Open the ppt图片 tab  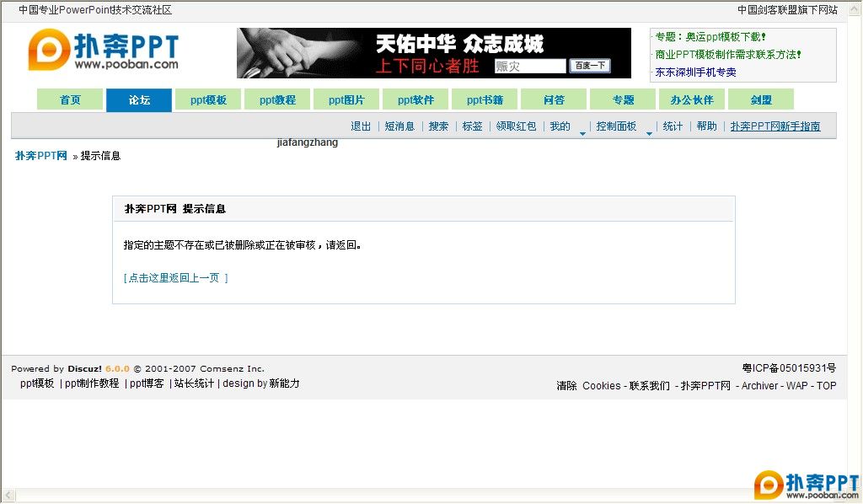pyautogui.click(x=346, y=99)
